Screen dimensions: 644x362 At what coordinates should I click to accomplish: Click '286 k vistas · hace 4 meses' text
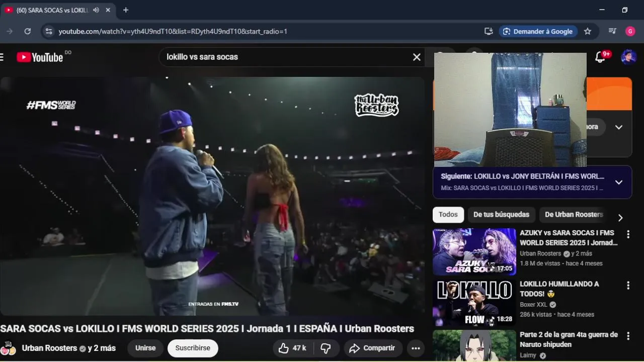(x=557, y=315)
